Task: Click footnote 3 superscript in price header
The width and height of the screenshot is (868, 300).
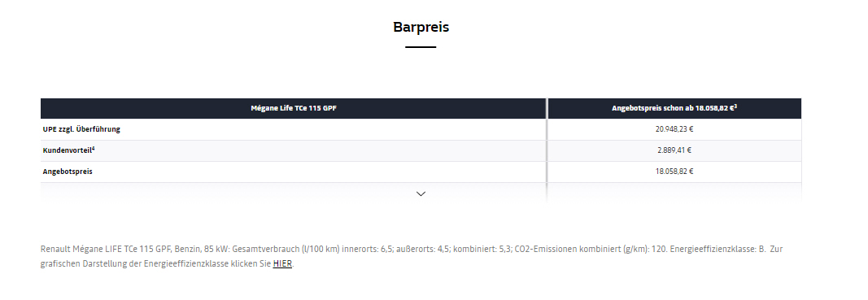Action: (735, 107)
